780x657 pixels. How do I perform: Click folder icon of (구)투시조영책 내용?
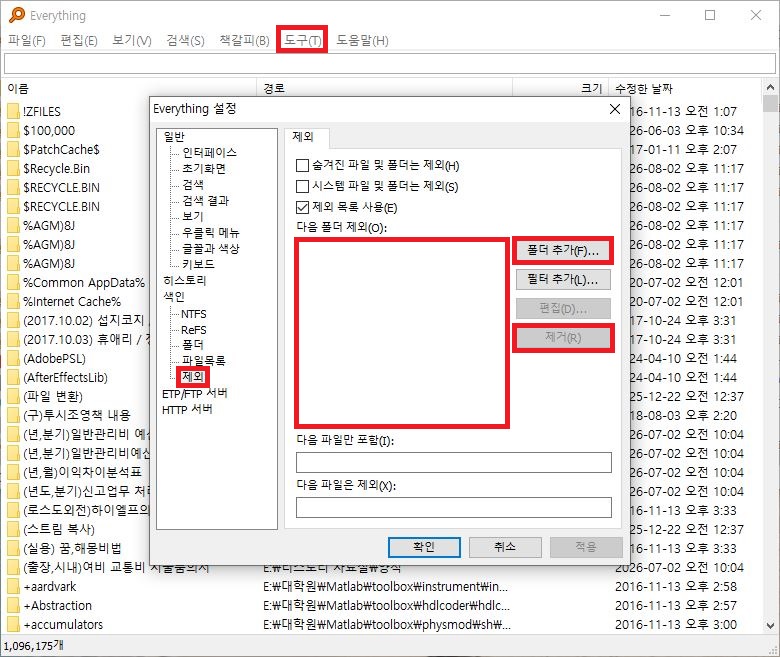click(x=13, y=415)
